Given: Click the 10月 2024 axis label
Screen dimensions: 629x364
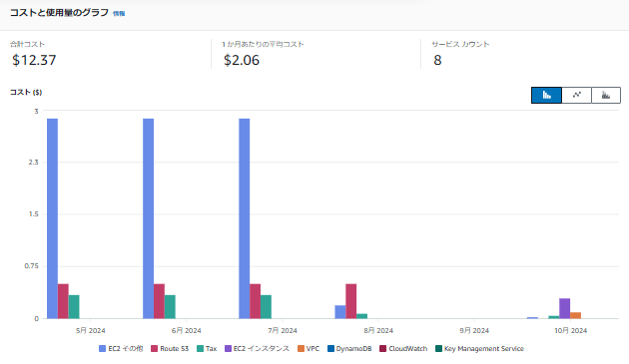Looking at the screenshot, I should click(570, 331).
